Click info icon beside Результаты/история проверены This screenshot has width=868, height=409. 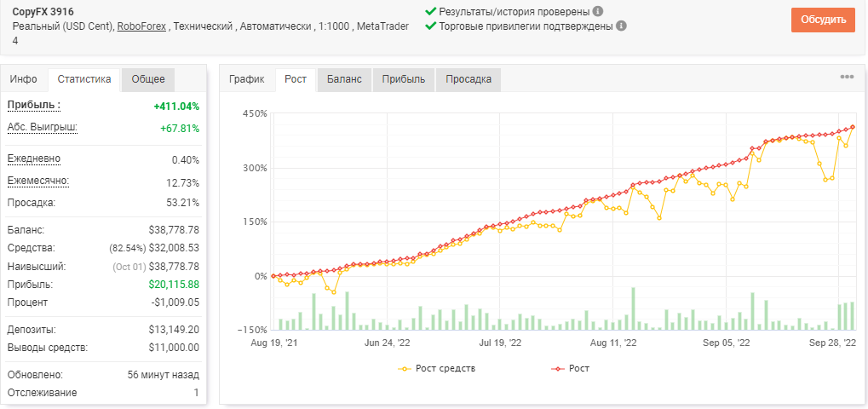tap(598, 11)
